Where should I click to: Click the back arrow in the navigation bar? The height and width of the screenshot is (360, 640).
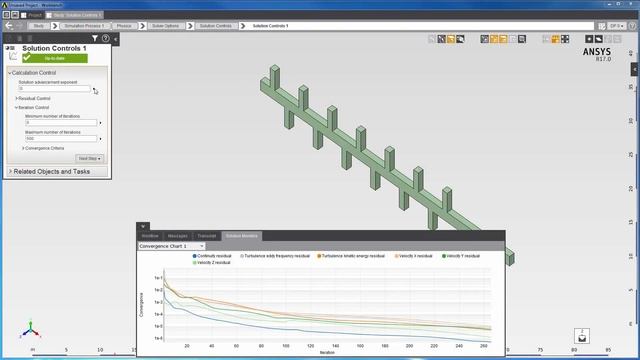point(9,26)
